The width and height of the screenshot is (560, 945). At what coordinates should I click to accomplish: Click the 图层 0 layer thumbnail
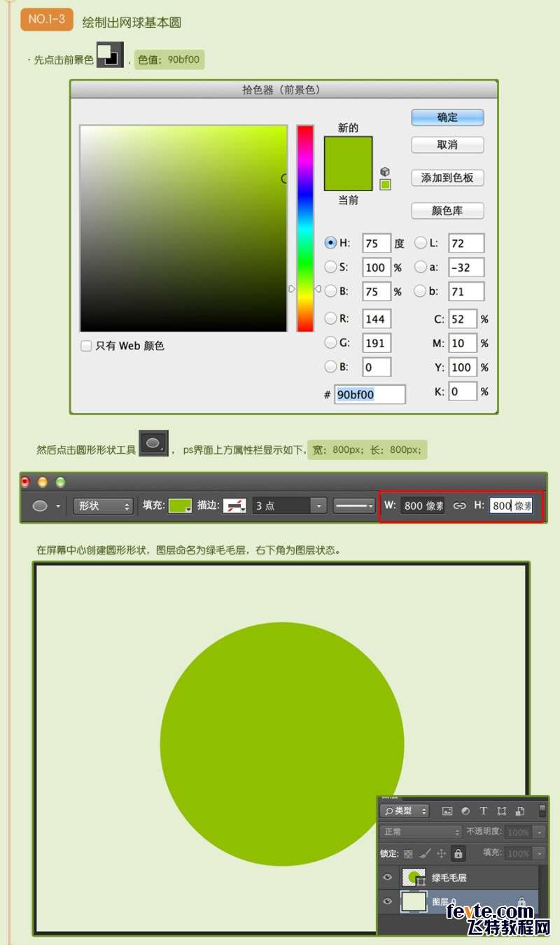413,902
